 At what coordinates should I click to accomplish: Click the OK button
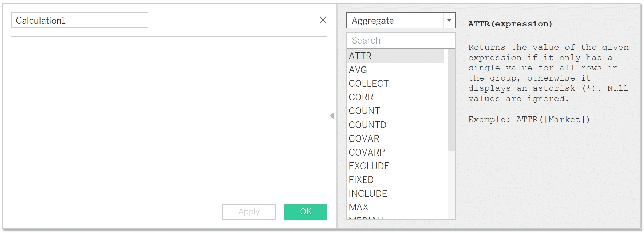pyautogui.click(x=306, y=212)
